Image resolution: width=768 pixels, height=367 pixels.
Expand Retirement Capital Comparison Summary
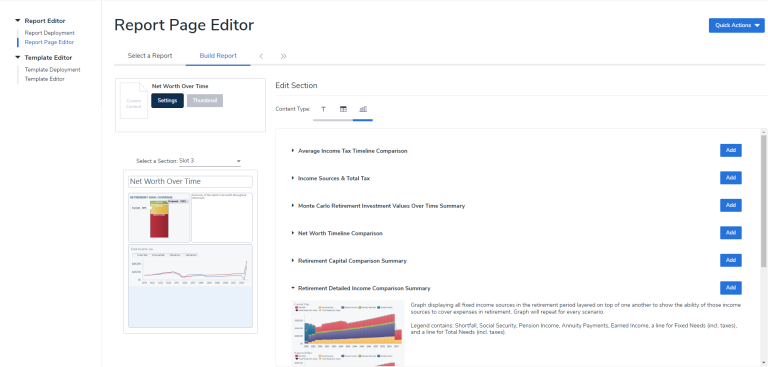coord(293,261)
